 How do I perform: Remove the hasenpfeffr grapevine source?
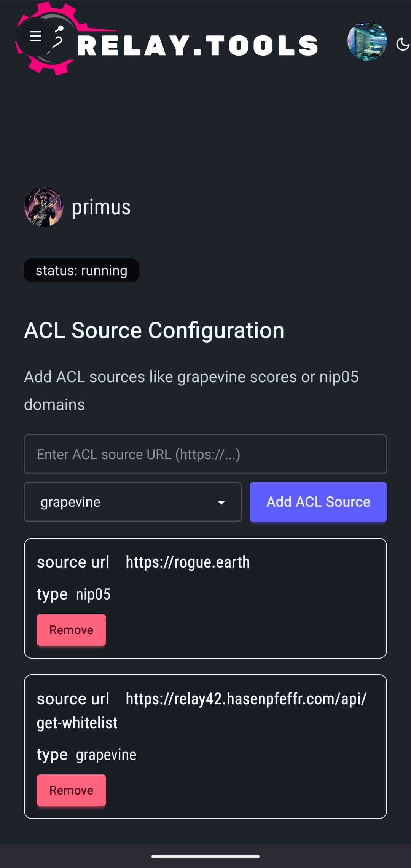pos(71,790)
